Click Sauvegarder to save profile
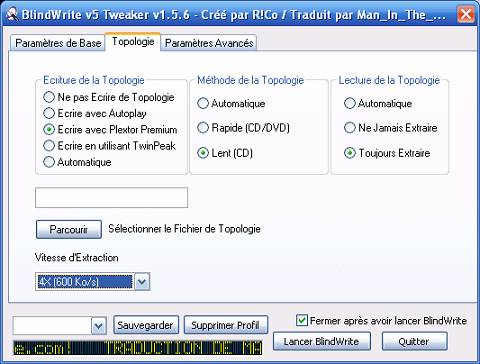 pos(146,325)
